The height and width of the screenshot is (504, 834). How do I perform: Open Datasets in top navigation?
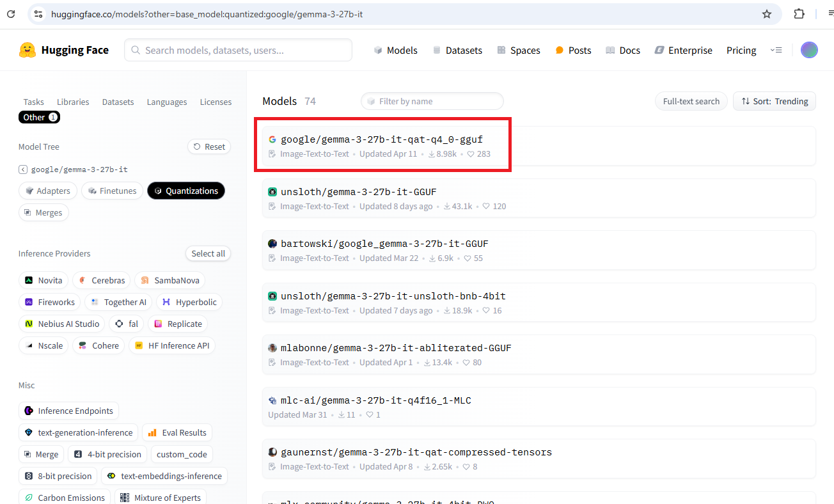457,50
